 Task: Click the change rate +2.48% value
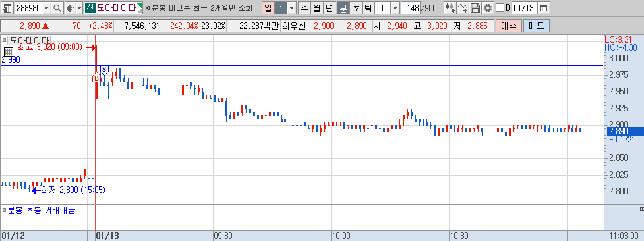tap(100, 26)
